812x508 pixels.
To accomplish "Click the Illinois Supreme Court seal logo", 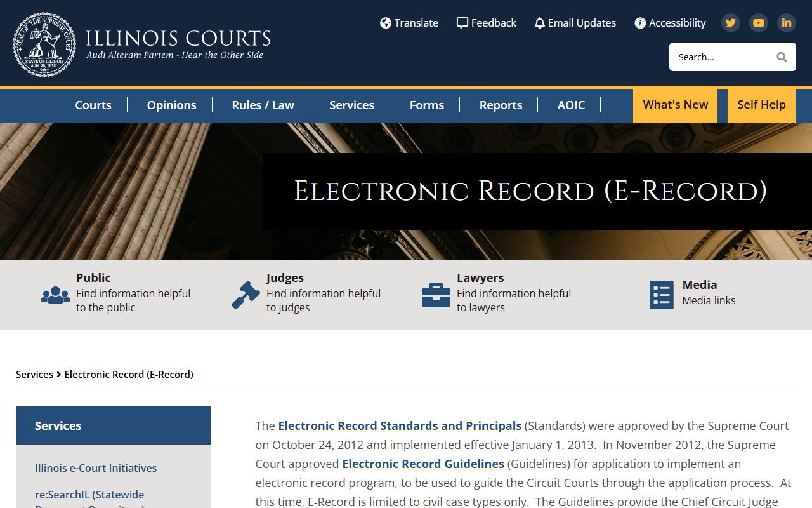I will [x=44, y=44].
